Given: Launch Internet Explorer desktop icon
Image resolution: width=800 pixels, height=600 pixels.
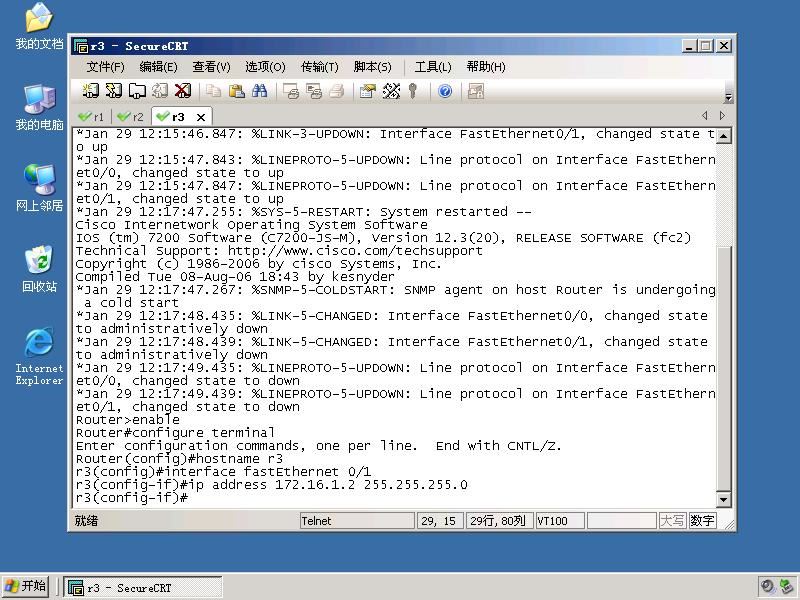Looking at the screenshot, I should pos(39,356).
